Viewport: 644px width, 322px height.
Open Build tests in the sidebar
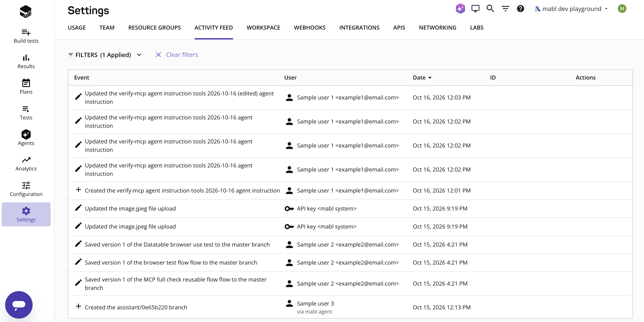coord(26,36)
